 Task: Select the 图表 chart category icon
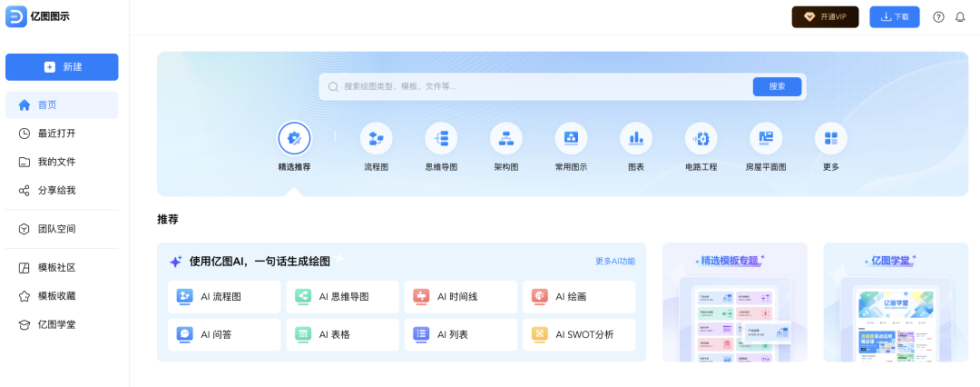point(636,138)
